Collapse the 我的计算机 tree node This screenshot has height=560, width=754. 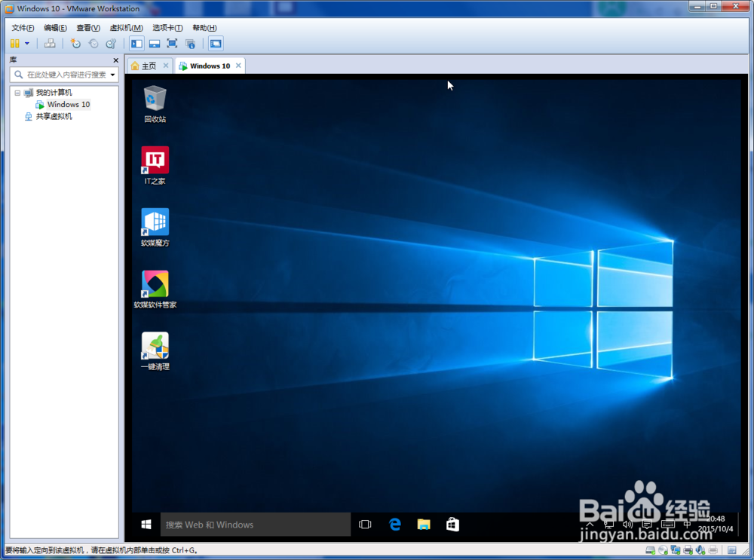pos(17,93)
